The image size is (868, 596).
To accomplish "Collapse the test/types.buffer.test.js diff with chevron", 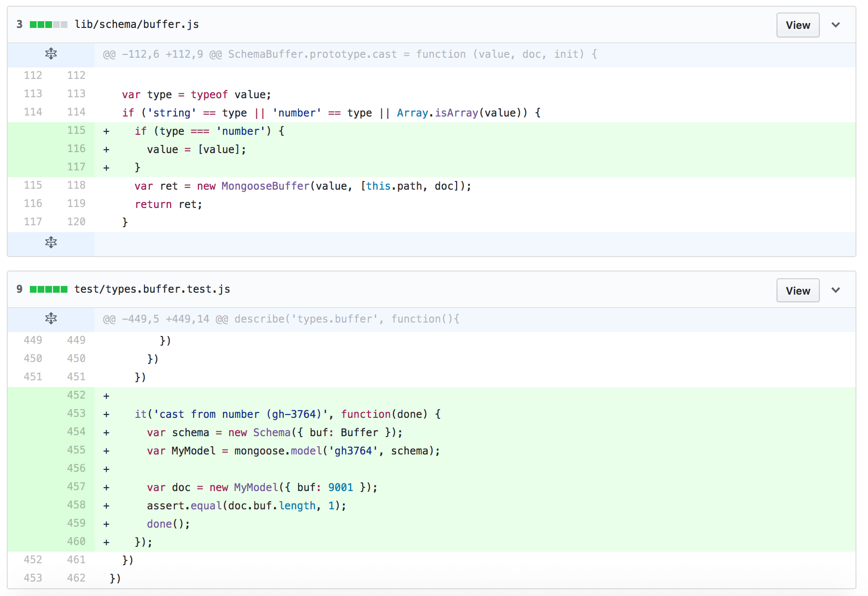I will tap(836, 290).
